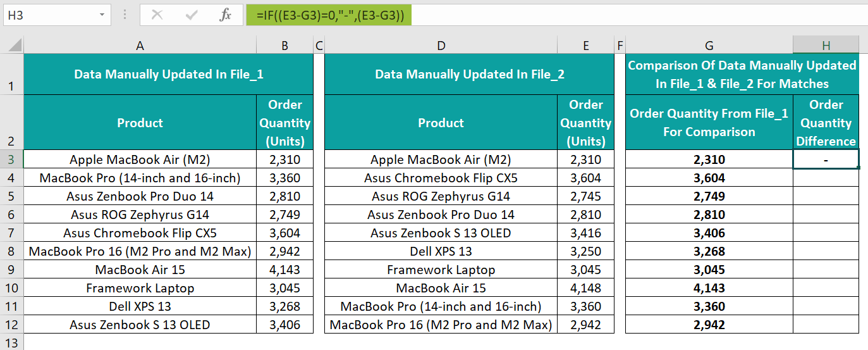This screenshot has height=350, width=868.
Task: Select column C header
Action: [x=319, y=46]
